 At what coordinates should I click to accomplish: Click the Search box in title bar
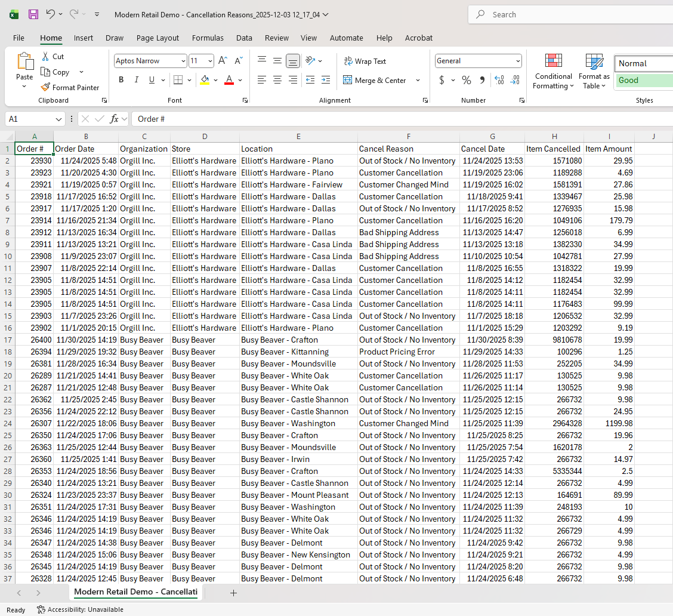571,14
